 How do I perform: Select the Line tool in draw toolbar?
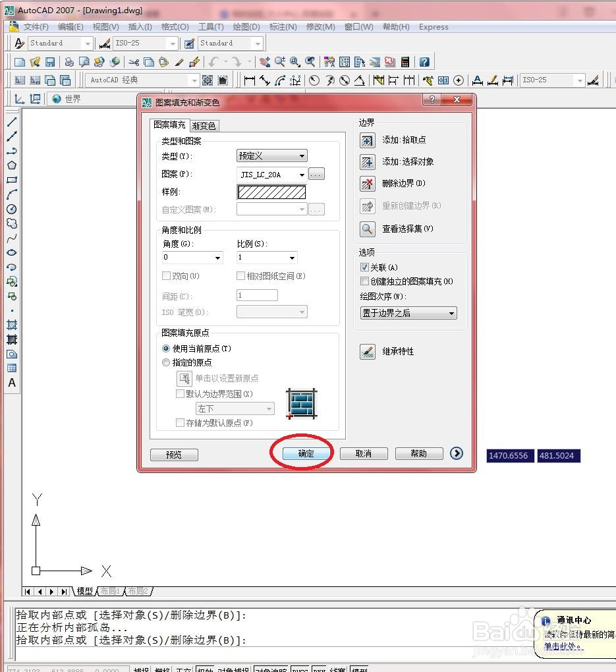[12, 122]
